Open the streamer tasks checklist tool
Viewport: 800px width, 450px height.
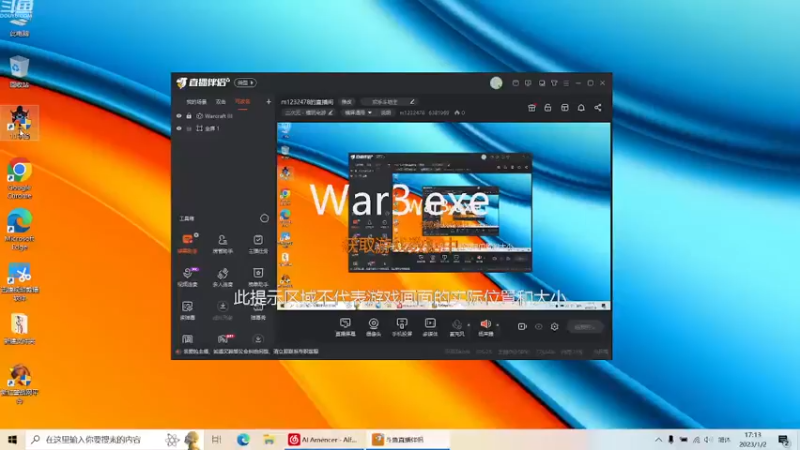(258, 243)
